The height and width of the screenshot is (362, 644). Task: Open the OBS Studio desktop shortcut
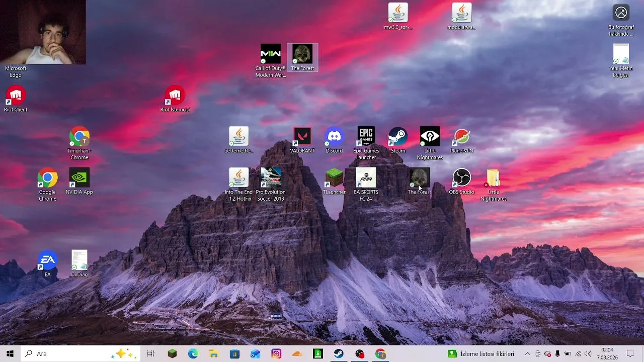coord(461,182)
